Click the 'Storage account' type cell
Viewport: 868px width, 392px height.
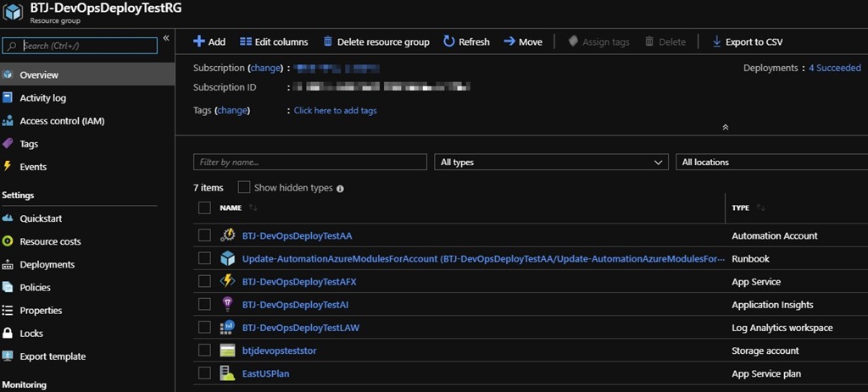(765, 351)
